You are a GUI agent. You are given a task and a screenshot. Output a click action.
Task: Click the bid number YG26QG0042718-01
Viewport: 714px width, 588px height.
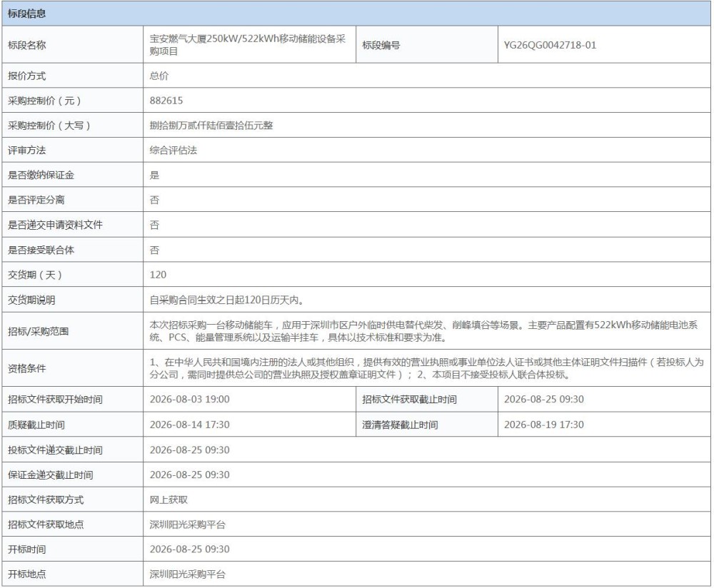point(550,45)
